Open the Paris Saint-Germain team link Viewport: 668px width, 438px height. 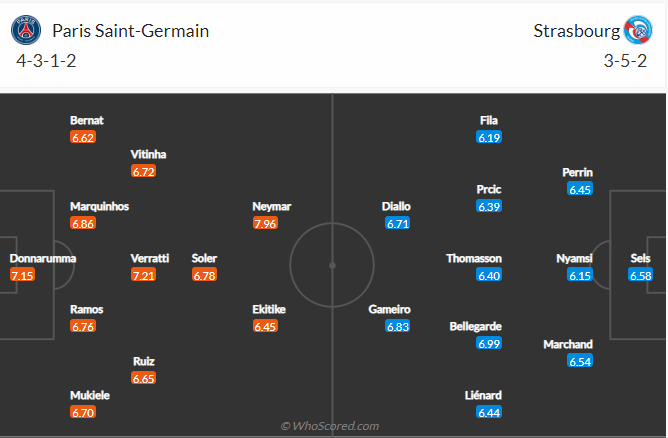[x=130, y=31]
